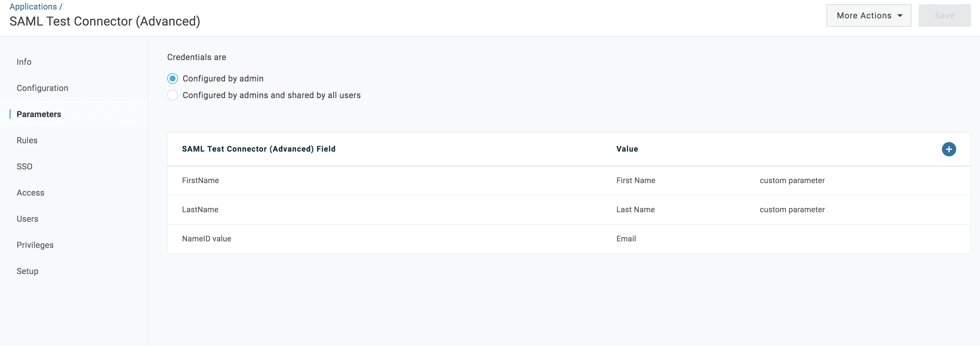Go to the Applications breadcrumb link
Image resolution: width=980 pixels, height=346 pixels.
(x=33, y=7)
